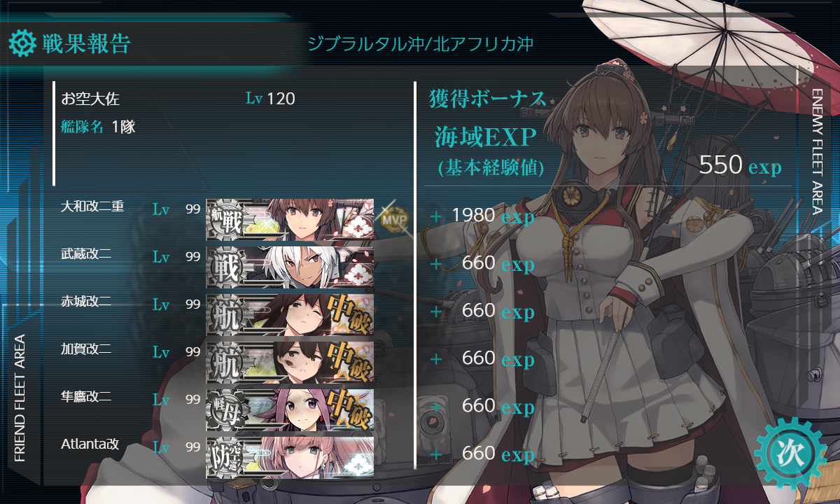The width and height of the screenshot is (840, 504).
Task: Click the 獲得ボーナス heading
Action: (x=487, y=99)
